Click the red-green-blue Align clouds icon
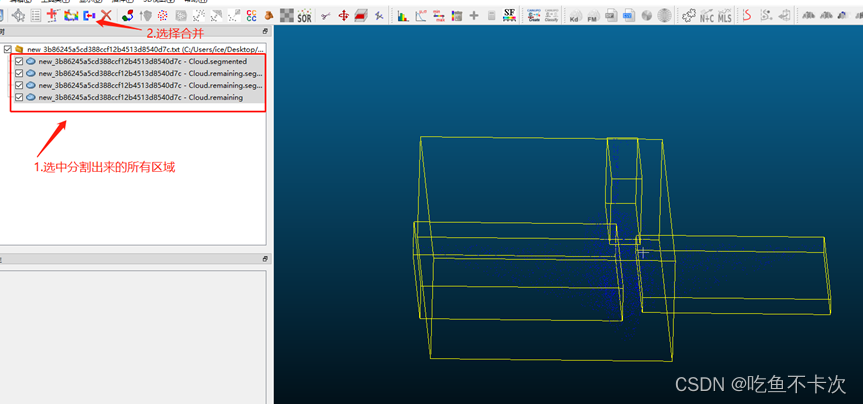Viewport: 863px width, 404px height. pos(128,16)
